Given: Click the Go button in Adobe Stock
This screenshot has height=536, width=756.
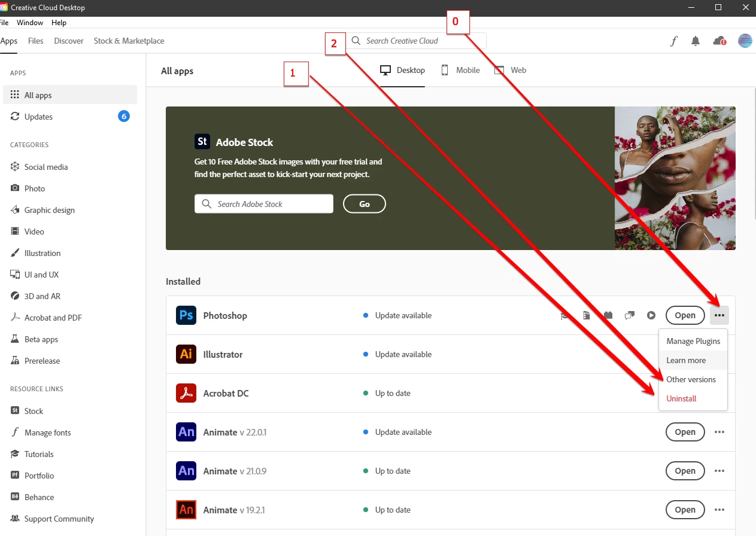Looking at the screenshot, I should click(365, 204).
